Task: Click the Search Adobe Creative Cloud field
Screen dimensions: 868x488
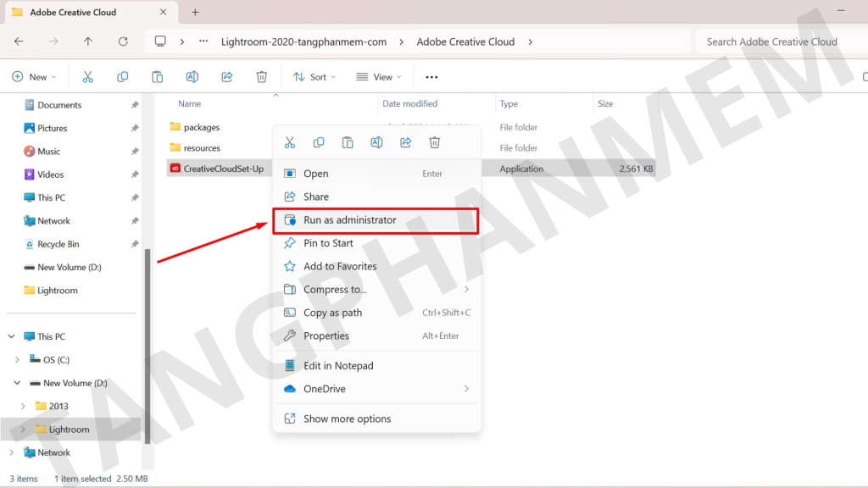Action: (x=781, y=42)
